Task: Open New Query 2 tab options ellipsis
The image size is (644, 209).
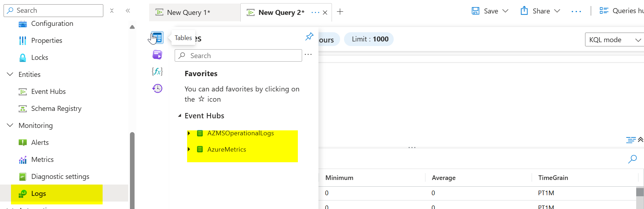Action: (x=315, y=12)
